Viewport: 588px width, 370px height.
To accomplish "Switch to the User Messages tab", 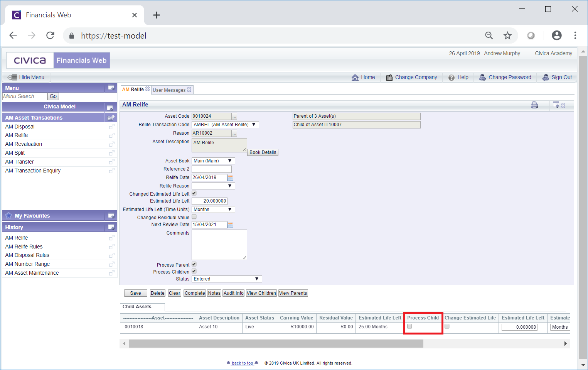I will [x=169, y=90].
